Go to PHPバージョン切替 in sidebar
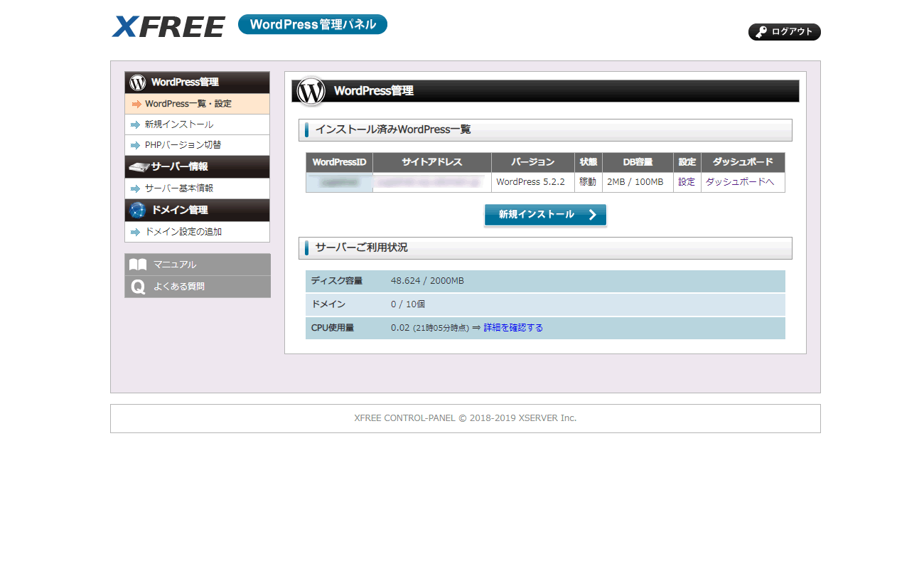The height and width of the screenshot is (569, 924). (183, 145)
